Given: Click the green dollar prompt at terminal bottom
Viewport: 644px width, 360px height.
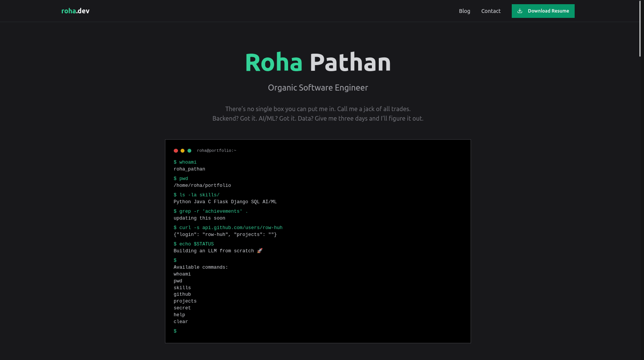Looking at the screenshot, I should (175, 331).
